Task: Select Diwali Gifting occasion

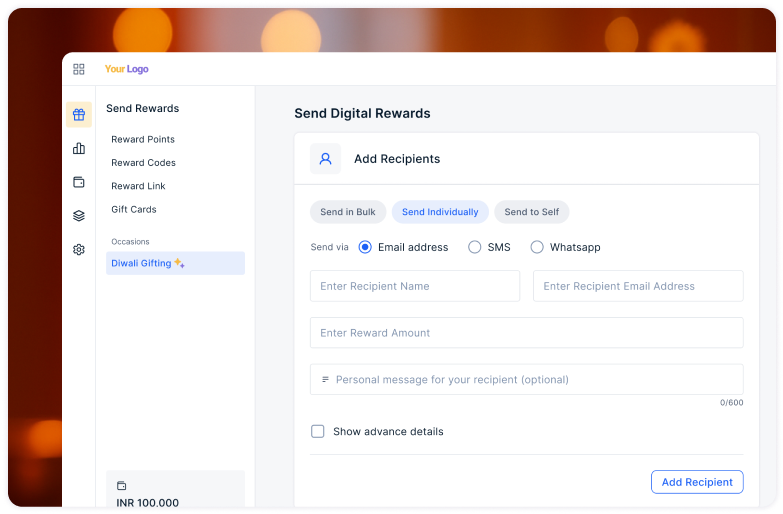Action: tap(175, 263)
